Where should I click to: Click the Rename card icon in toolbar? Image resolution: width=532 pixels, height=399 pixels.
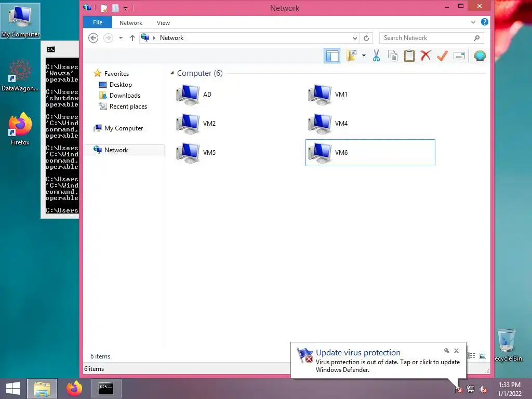(459, 56)
